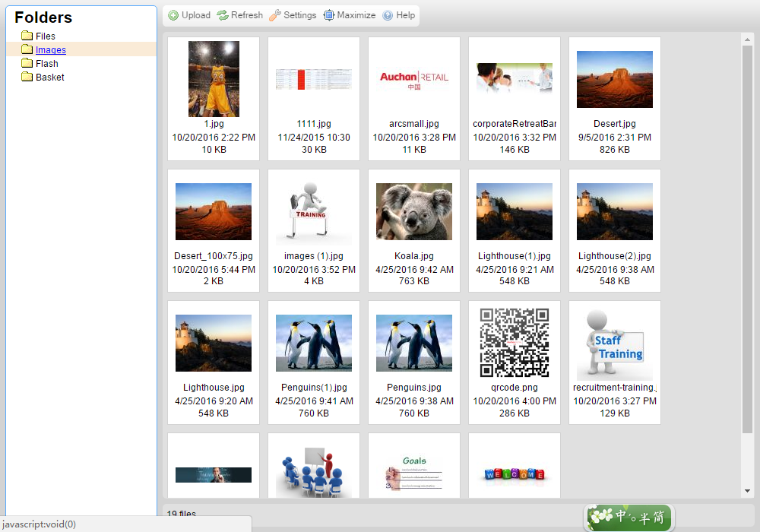Image resolution: width=760 pixels, height=532 pixels.
Task: Select the blue figures classroom thumbnail
Action: point(314,473)
